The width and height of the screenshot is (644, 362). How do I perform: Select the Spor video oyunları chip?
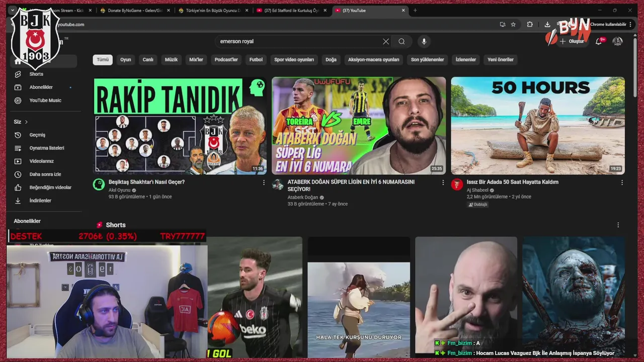294,59
